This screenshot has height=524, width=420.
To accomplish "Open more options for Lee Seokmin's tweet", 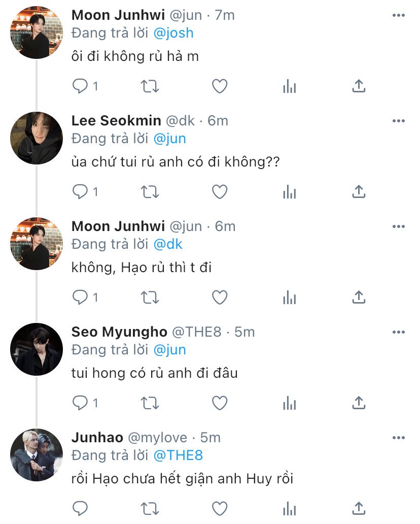I will click(399, 121).
